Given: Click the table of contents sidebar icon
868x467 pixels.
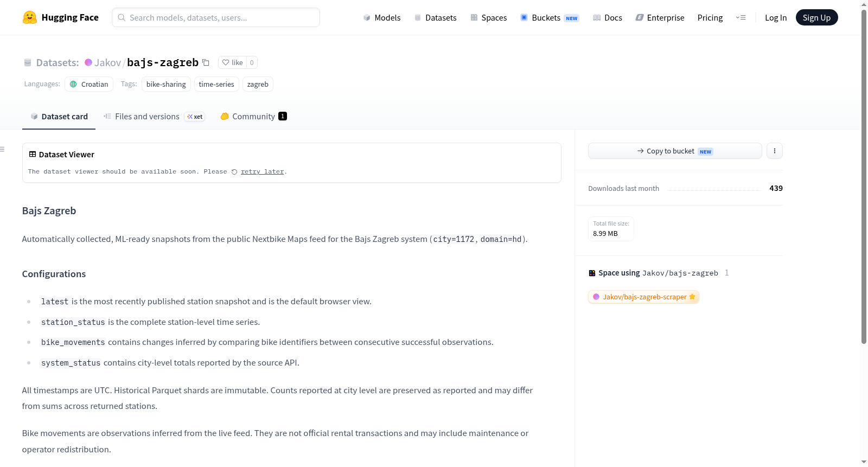Looking at the screenshot, I should (3, 149).
